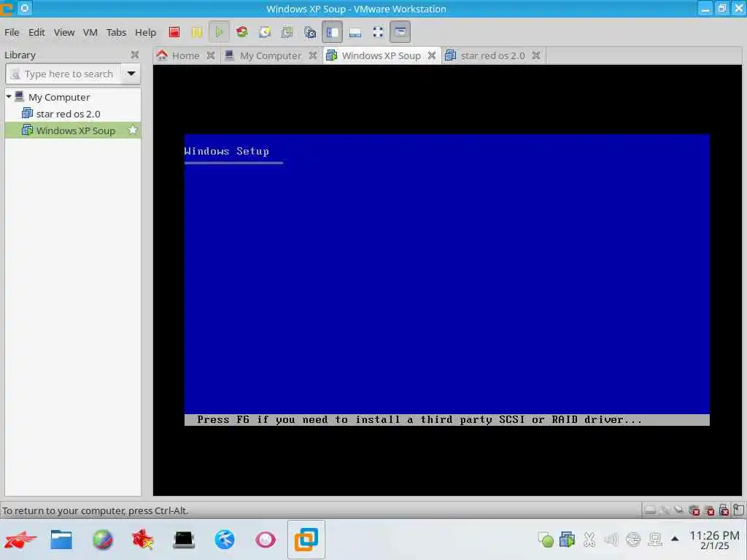
Task: Open the Tabs menu
Action: (116, 32)
